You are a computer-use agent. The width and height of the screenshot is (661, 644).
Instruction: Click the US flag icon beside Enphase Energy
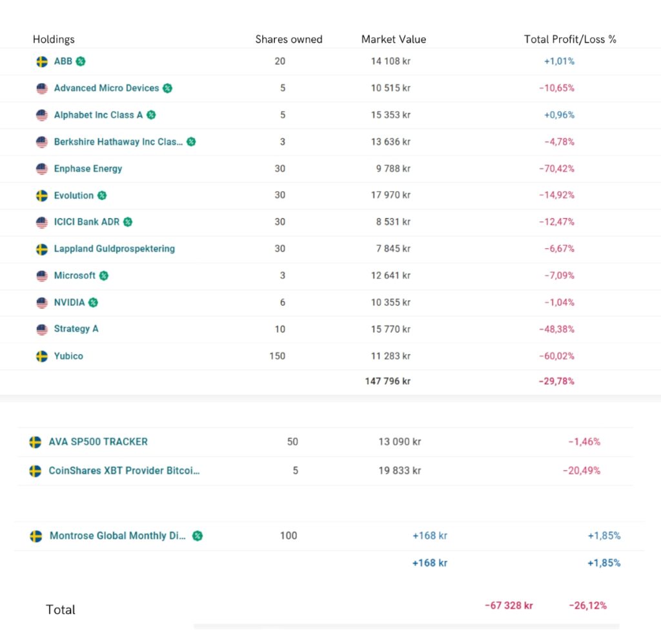pyautogui.click(x=42, y=169)
